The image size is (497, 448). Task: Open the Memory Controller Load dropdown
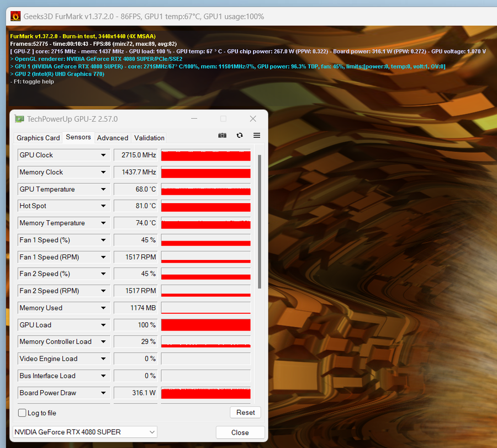(103, 342)
